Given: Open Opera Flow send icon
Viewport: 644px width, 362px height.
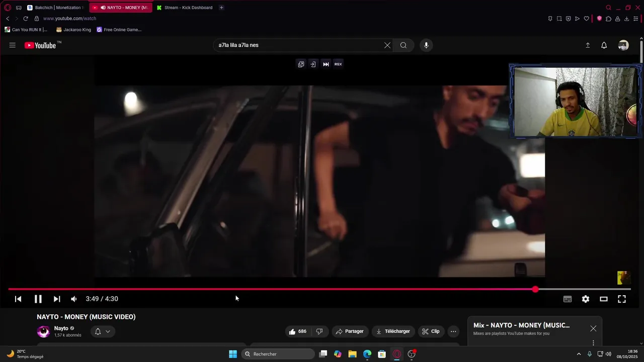Looking at the screenshot, I should [577, 19].
